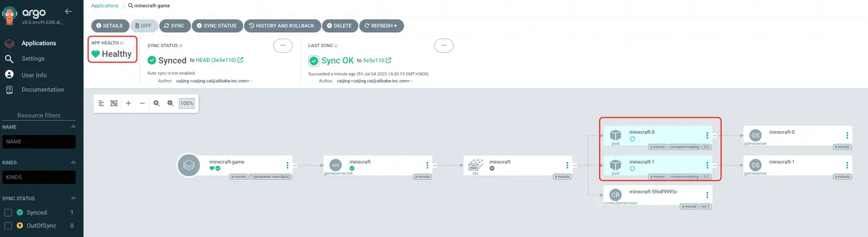Click the minecraft-game application node icon
The image size is (868, 237).
click(x=188, y=165)
